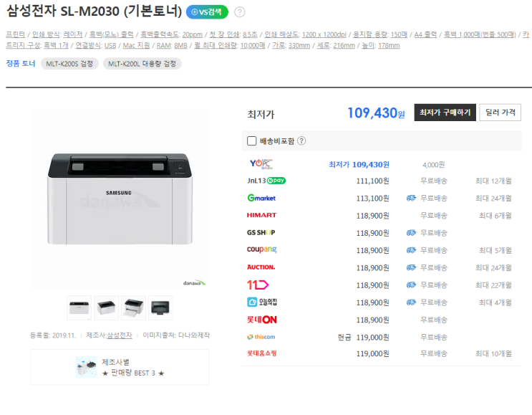Open the 오늘의집 seller logo
This screenshot has height=415, width=532.
click(262, 302)
